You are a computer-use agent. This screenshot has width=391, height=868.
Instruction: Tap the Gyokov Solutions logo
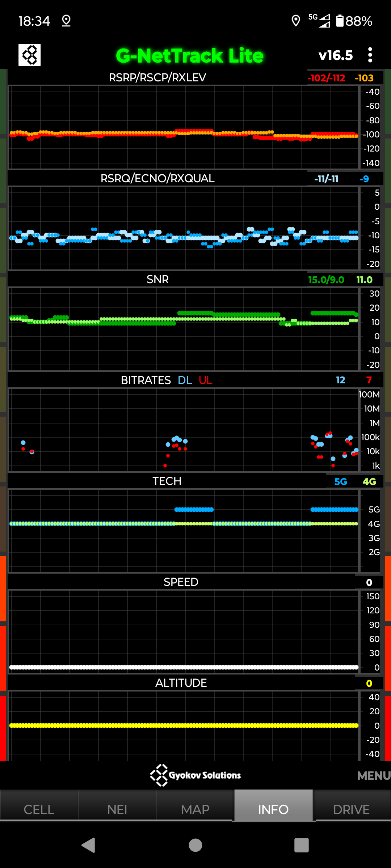195,775
